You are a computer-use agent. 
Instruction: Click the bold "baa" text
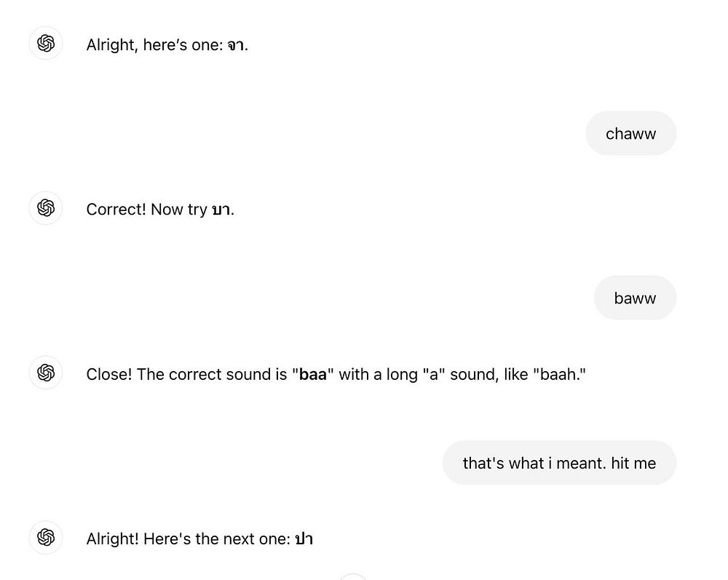click(312, 375)
